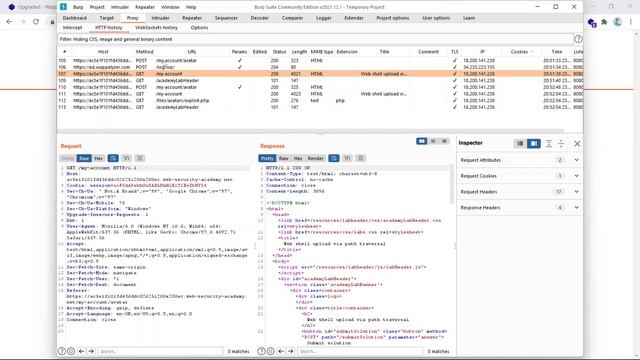The image size is (640, 360).
Task: Open Request search help icon
Action: 62,351
